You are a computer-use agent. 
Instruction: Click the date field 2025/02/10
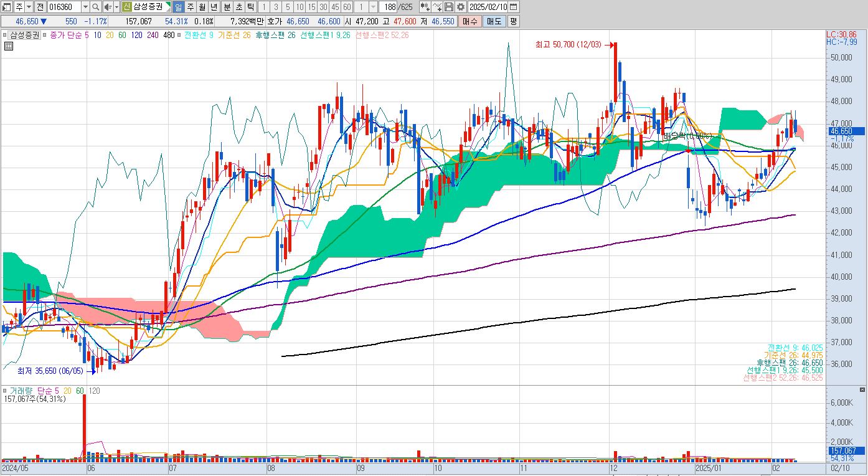(488, 7)
